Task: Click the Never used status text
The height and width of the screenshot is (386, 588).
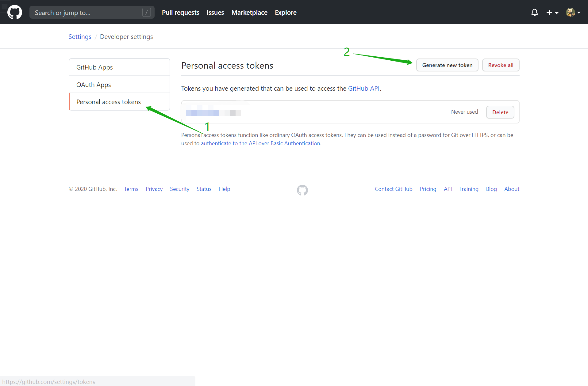Action: pos(464,112)
